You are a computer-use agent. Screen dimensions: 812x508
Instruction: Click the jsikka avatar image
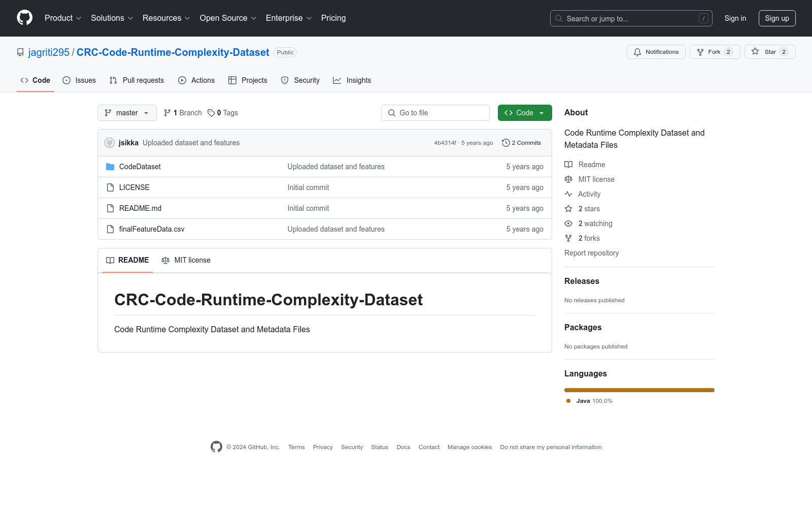coord(110,143)
